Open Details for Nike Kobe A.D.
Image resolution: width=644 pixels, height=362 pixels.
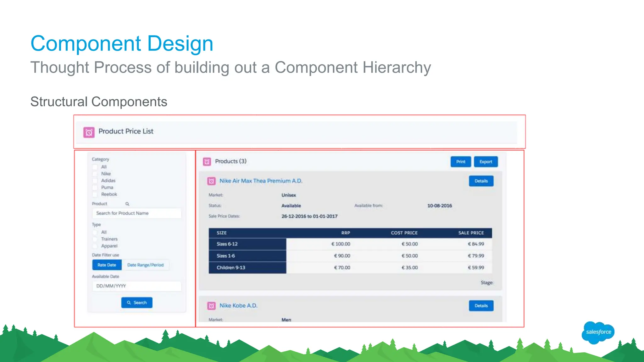point(481,306)
